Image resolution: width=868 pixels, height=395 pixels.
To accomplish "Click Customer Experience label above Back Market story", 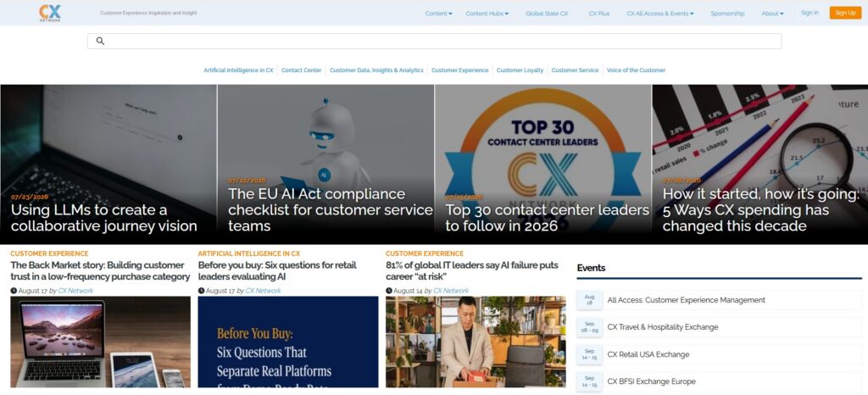I will coord(49,253).
